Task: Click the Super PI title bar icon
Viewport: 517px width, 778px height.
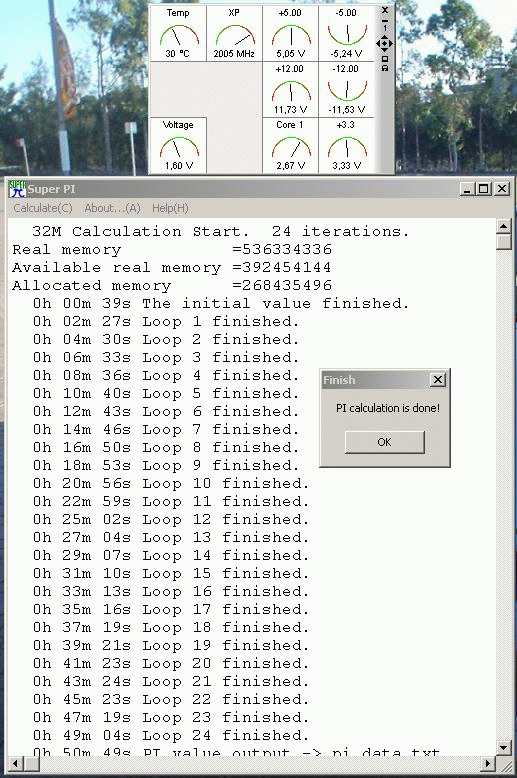Action: 17,189
